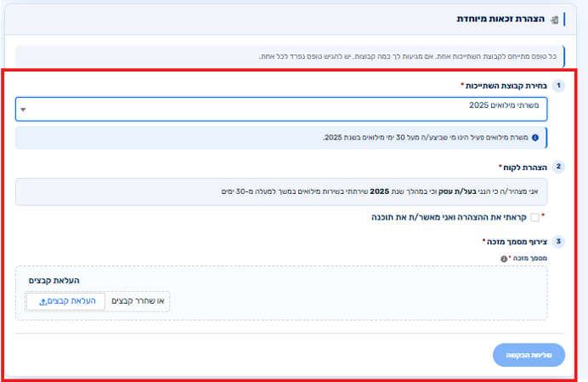Click the small מסמך מזכה field label
This screenshot has width=588, height=382.
tap(530, 258)
